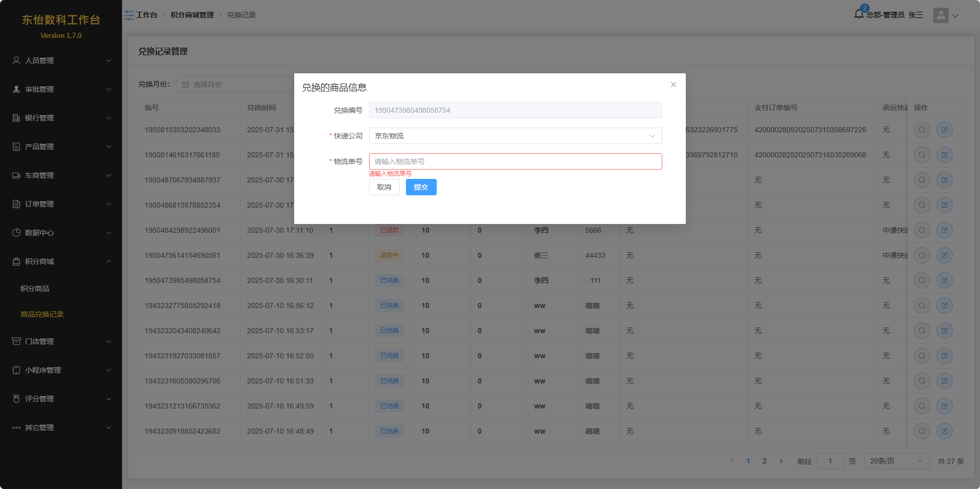This screenshot has width=980, height=489.
Task: Click the notification bell icon
Action: [859, 14]
